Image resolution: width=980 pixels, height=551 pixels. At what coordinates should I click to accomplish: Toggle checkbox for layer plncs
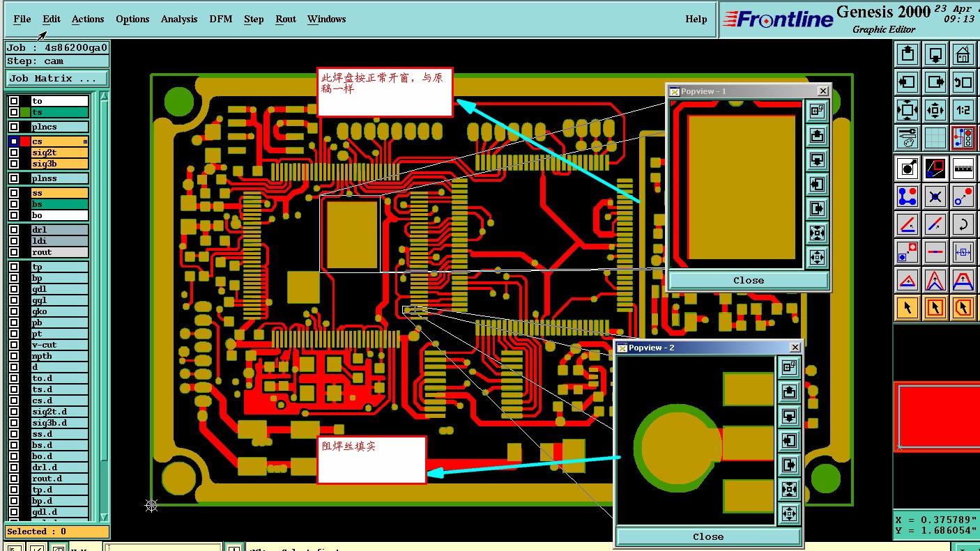(14, 127)
